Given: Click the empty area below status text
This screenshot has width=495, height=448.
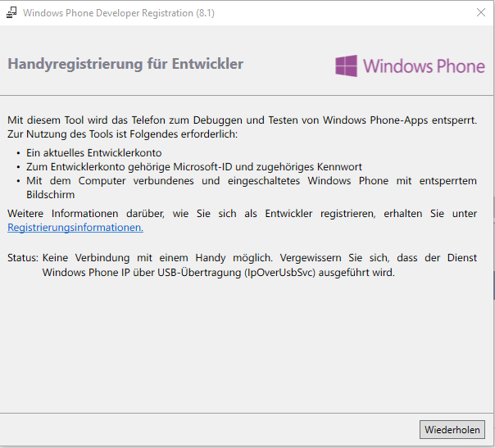Looking at the screenshot, I should click(246, 344).
